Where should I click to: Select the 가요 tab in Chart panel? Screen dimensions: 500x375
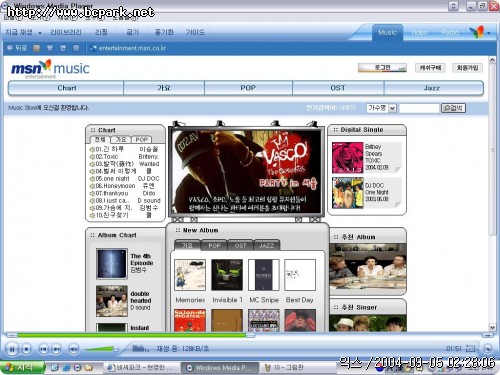pos(121,139)
